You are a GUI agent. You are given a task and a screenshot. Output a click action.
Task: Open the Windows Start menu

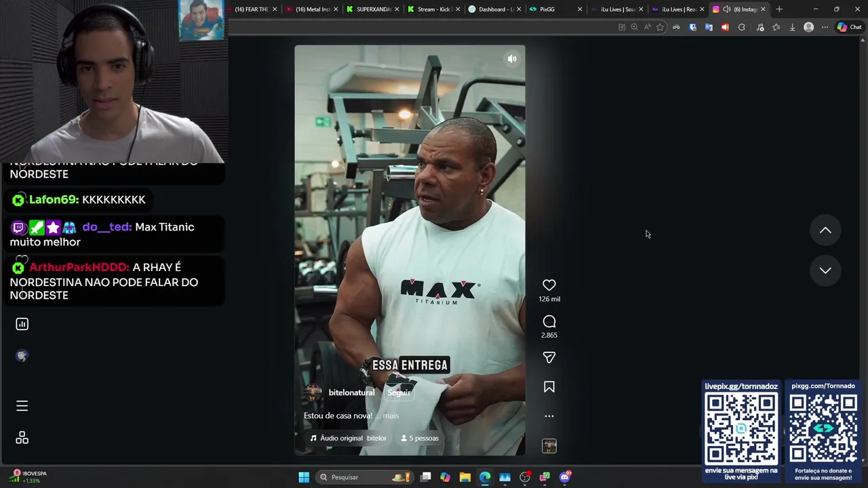click(304, 477)
